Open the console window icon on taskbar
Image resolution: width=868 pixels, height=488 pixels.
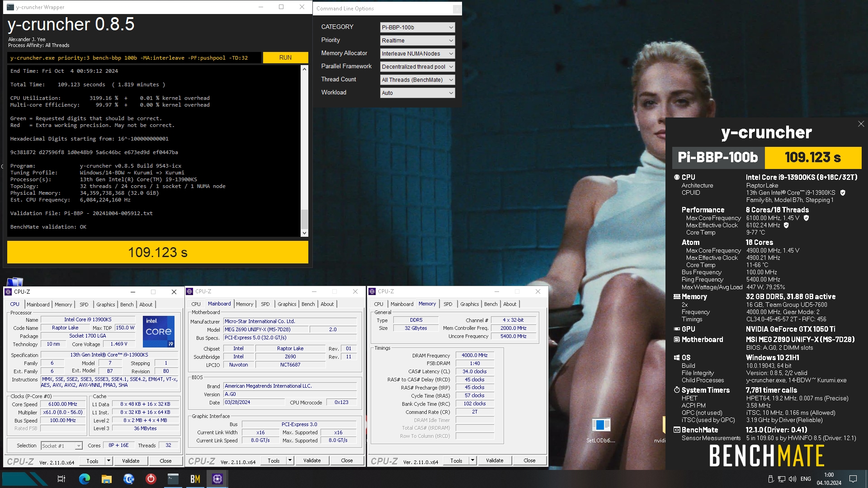coord(173,479)
